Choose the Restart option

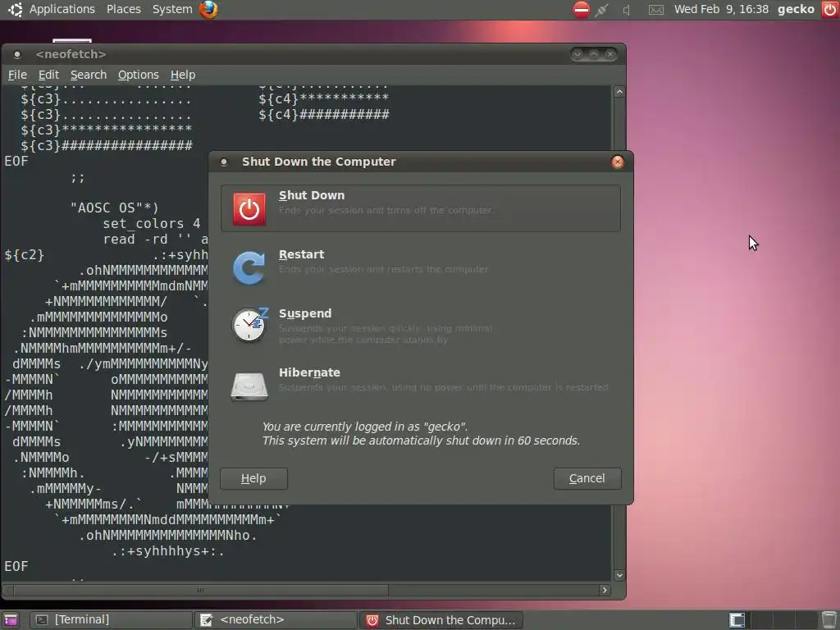click(421, 267)
